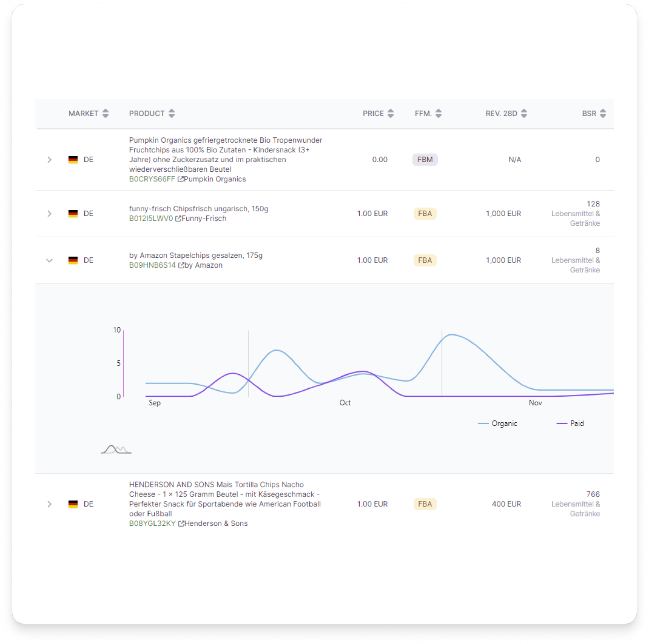Click the BSR column header label
This screenshot has height=644, width=649.
click(x=589, y=113)
